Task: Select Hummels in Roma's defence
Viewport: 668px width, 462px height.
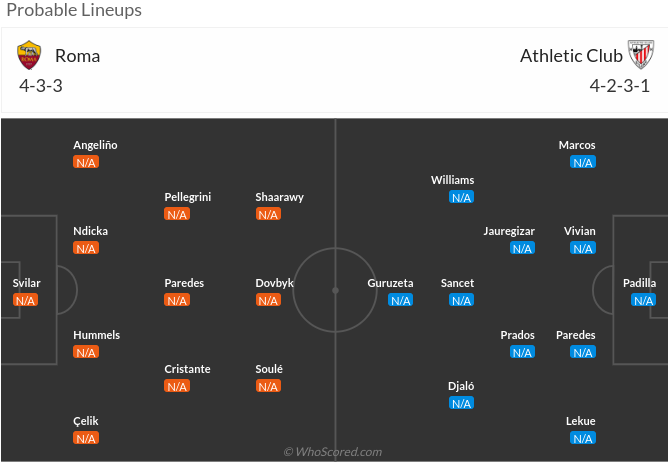Action: coord(96,335)
